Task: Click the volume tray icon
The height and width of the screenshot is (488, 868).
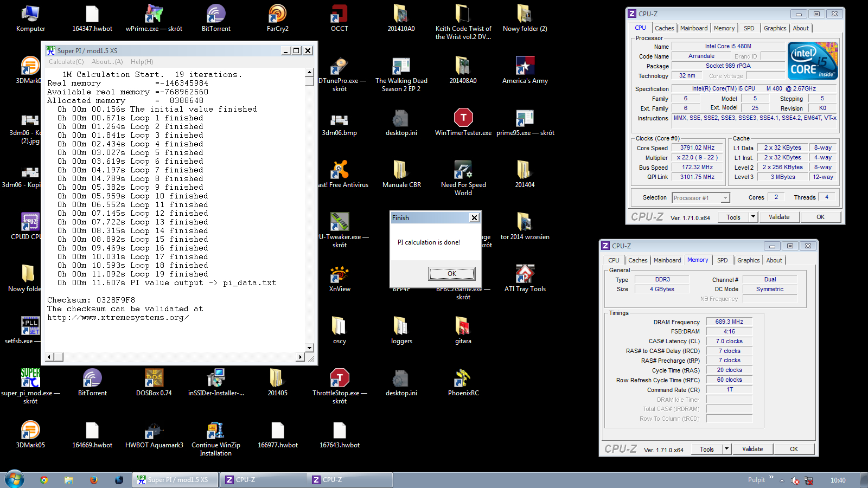Action: [795, 480]
